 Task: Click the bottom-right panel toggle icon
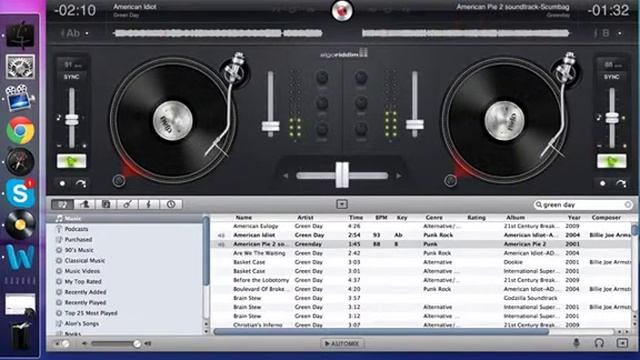622,343
